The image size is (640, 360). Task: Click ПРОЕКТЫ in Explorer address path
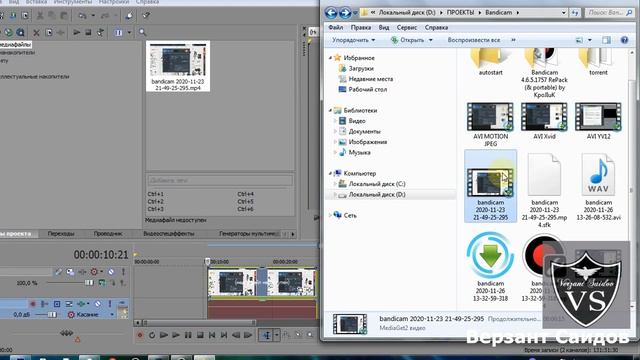[x=460, y=13]
